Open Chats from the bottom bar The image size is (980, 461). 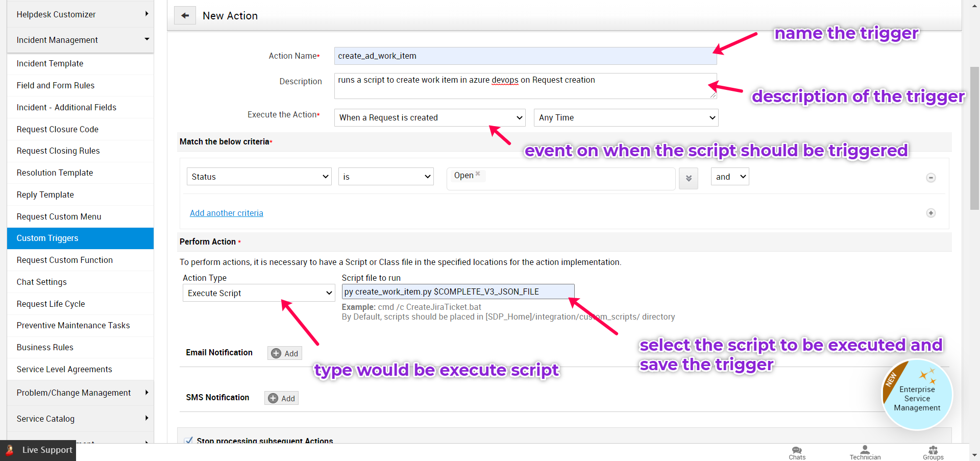(797, 451)
